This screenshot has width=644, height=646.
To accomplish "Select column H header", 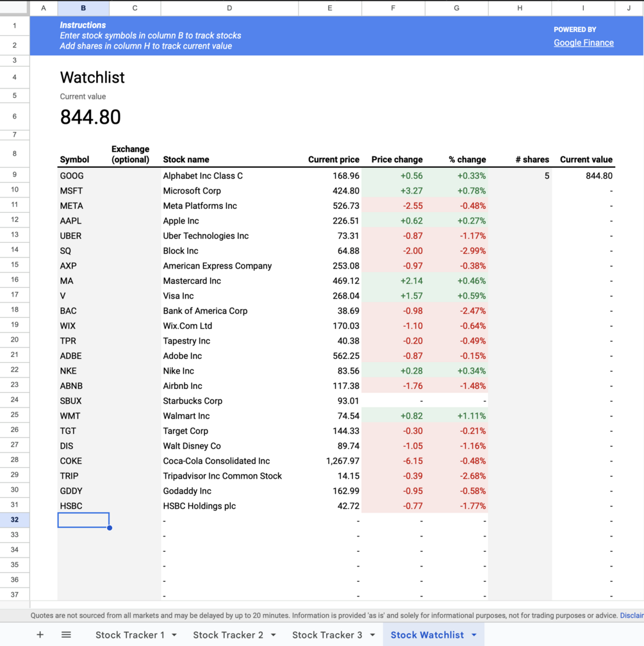I will (x=520, y=8).
